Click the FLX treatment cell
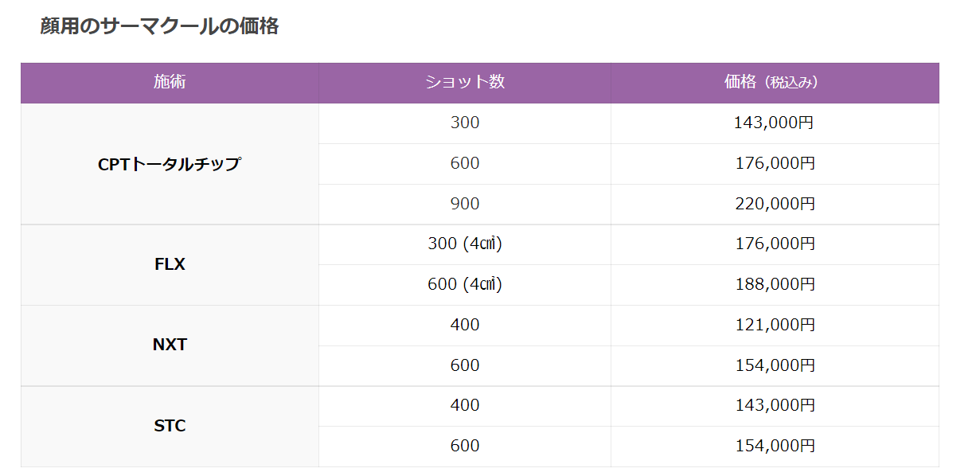The height and width of the screenshot is (476, 980). pos(170,265)
